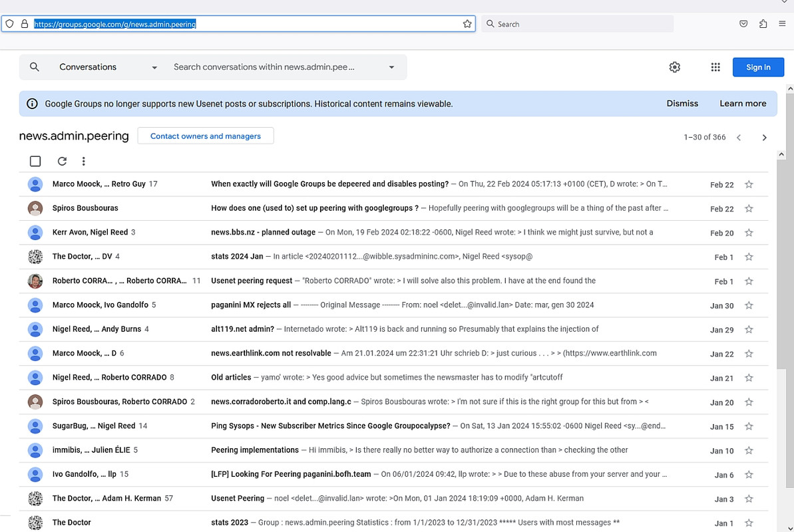
Task: Open the stats 2023 conversation
Action: tap(393, 523)
